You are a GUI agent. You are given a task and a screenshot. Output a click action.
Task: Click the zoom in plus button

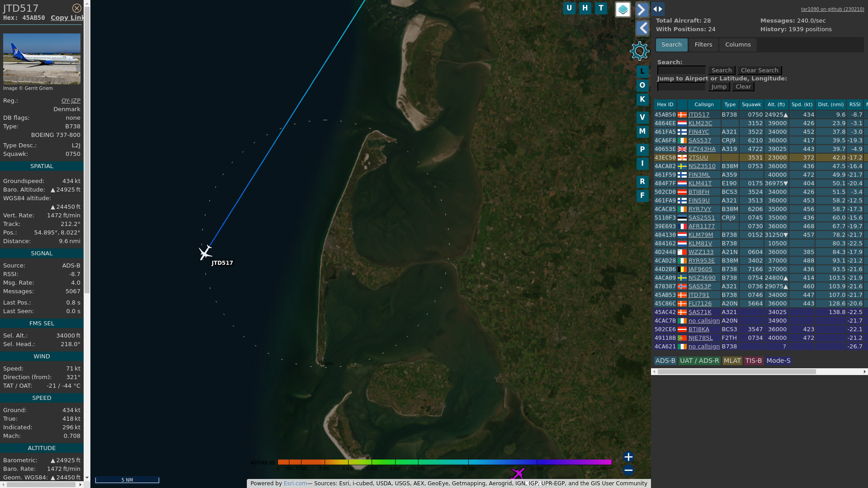pos(628,457)
